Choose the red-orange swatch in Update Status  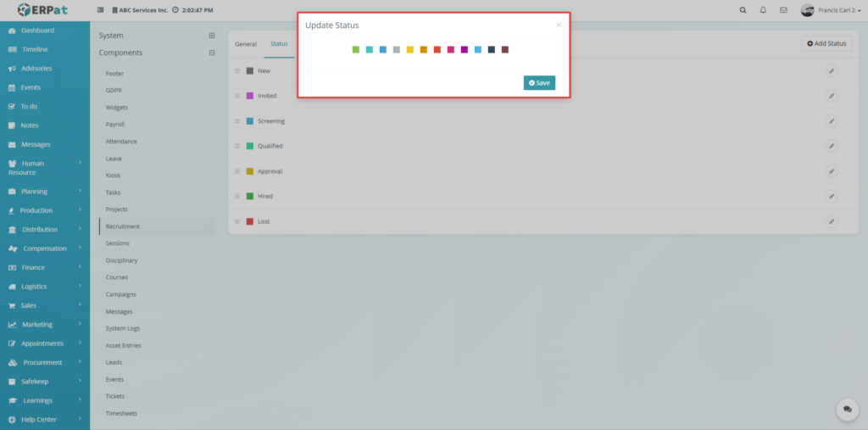click(437, 50)
